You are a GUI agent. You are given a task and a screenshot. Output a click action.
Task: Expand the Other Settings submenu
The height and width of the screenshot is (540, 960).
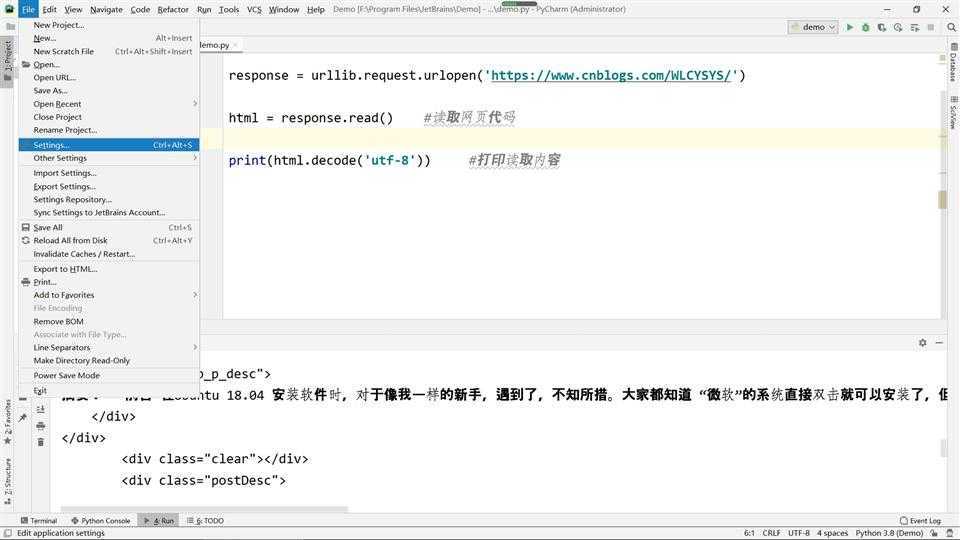click(109, 158)
